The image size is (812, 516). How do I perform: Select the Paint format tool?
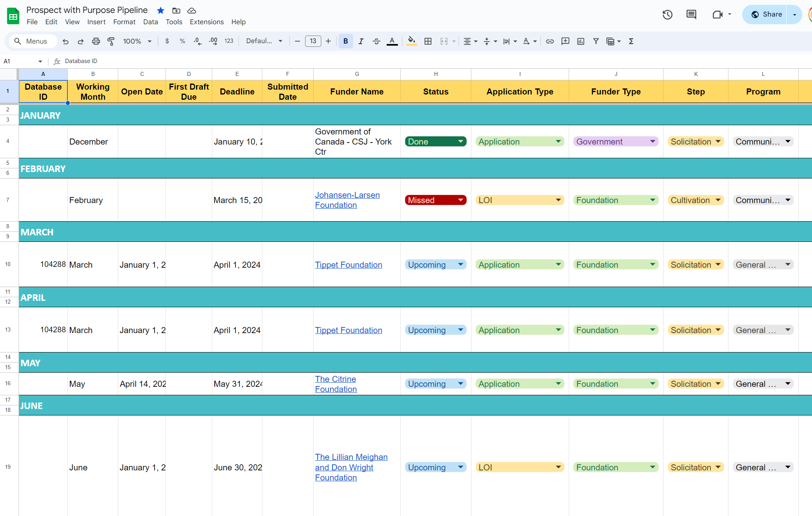tap(111, 41)
